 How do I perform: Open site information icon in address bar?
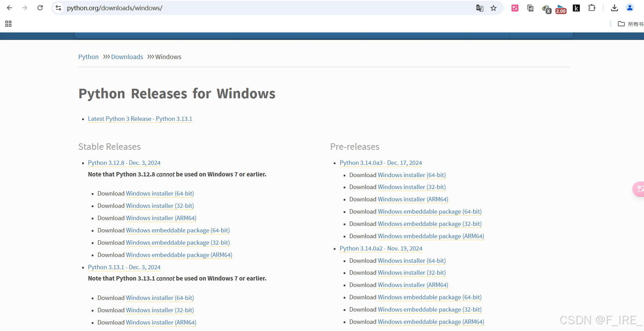[x=59, y=8]
